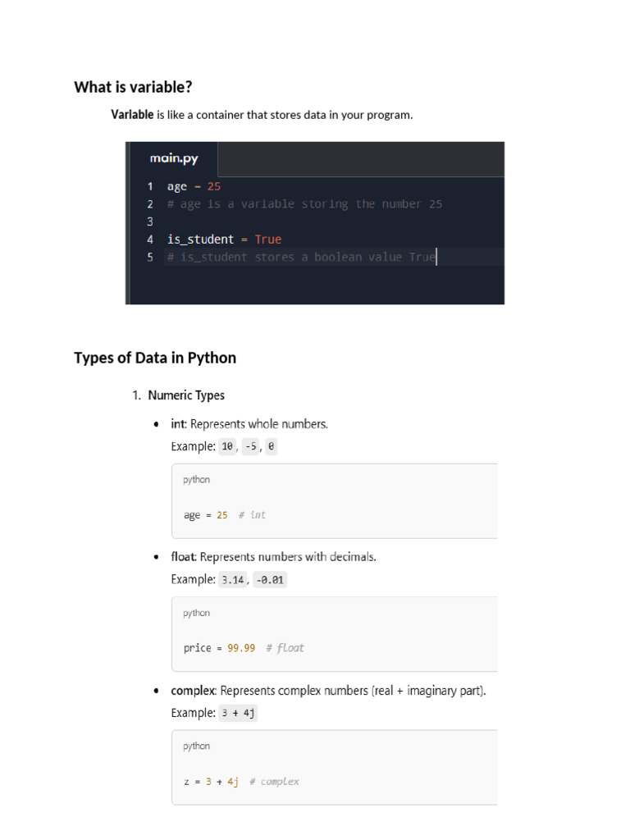Click the comment about age storing number 25
The width and height of the screenshot is (630, 840).
point(304,204)
